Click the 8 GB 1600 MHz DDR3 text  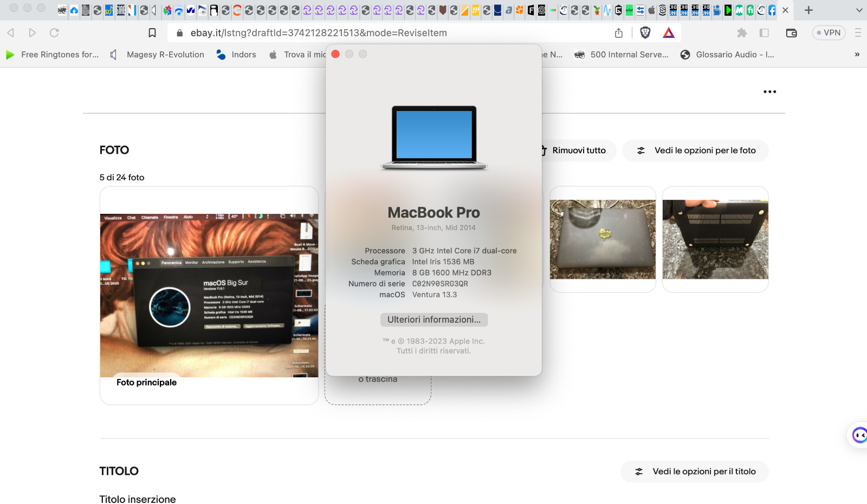[x=452, y=273]
